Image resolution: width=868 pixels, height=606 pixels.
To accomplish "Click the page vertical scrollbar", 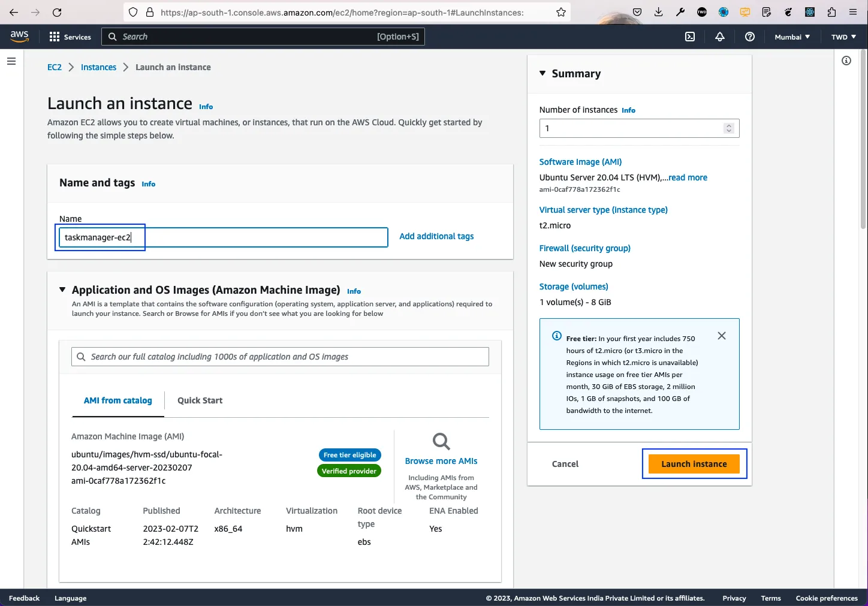I will pyautogui.click(x=863, y=139).
